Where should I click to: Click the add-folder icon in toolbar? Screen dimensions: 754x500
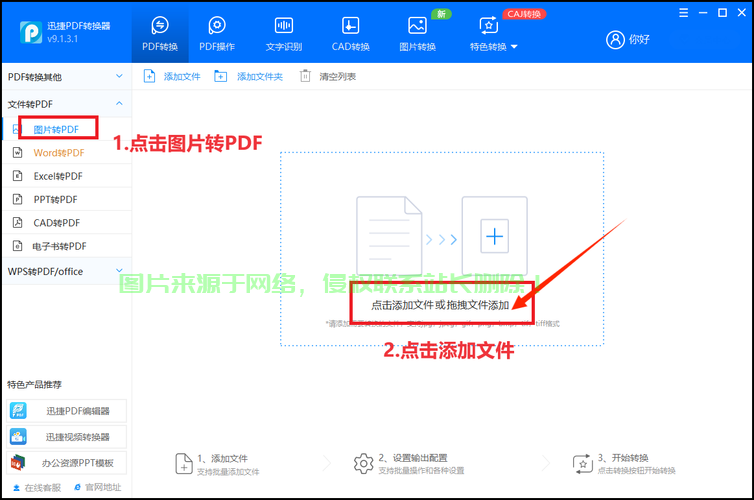tap(221, 76)
